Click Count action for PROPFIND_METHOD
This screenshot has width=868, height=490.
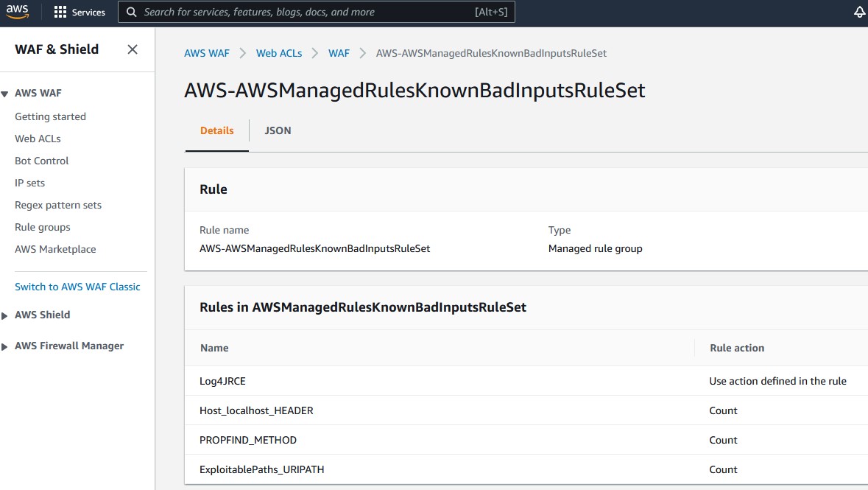click(724, 440)
